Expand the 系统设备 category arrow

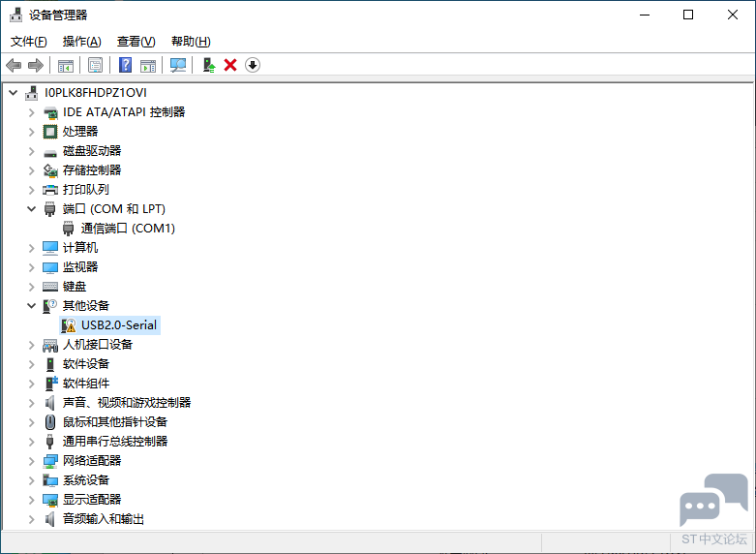pos(32,480)
